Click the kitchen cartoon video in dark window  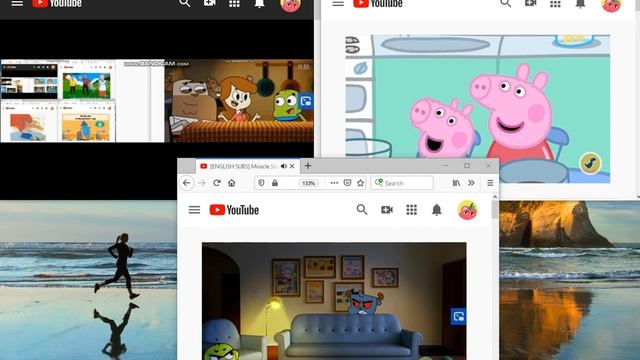tap(239, 101)
